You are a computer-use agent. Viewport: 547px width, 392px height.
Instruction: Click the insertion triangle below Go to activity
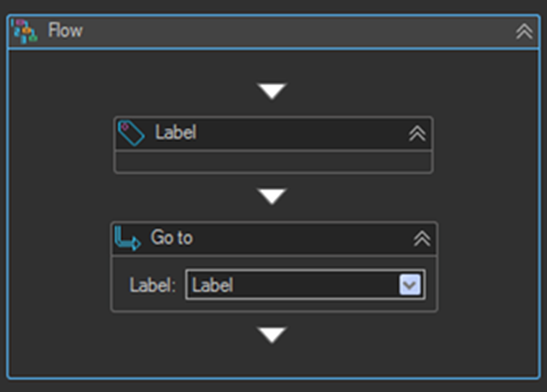click(x=272, y=335)
